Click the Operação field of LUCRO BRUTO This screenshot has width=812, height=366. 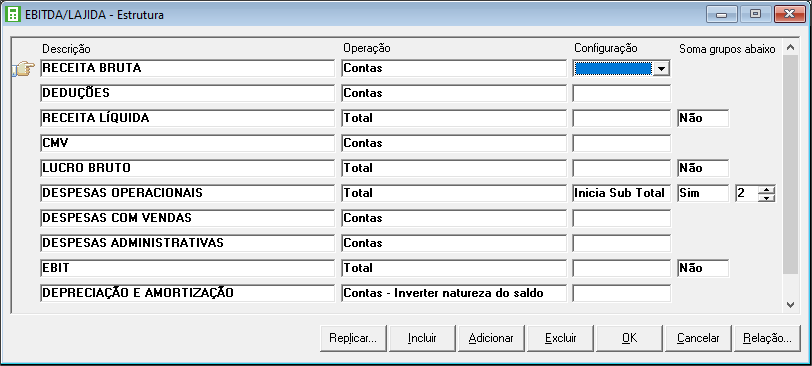(454, 168)
